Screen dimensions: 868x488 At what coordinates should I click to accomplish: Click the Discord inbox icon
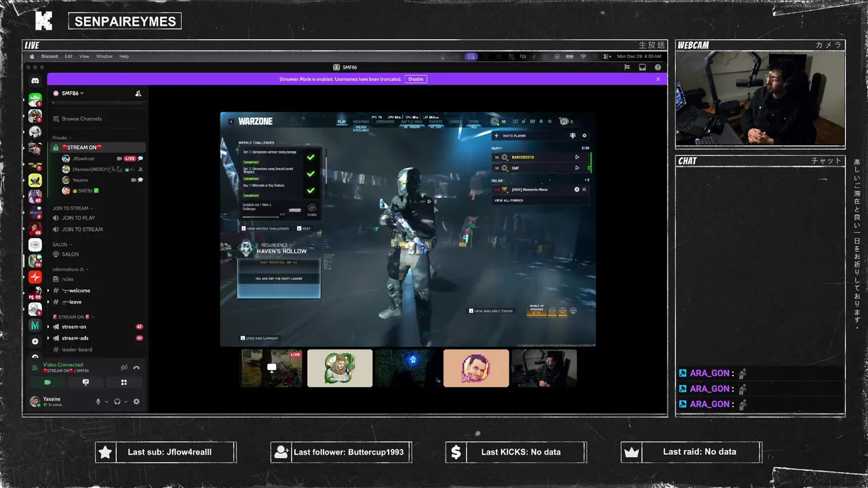pos(642,67)
